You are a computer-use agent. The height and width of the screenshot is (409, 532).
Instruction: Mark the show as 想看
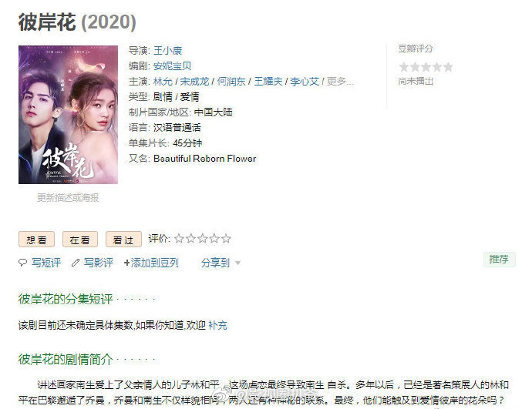[x=37, y=240]
